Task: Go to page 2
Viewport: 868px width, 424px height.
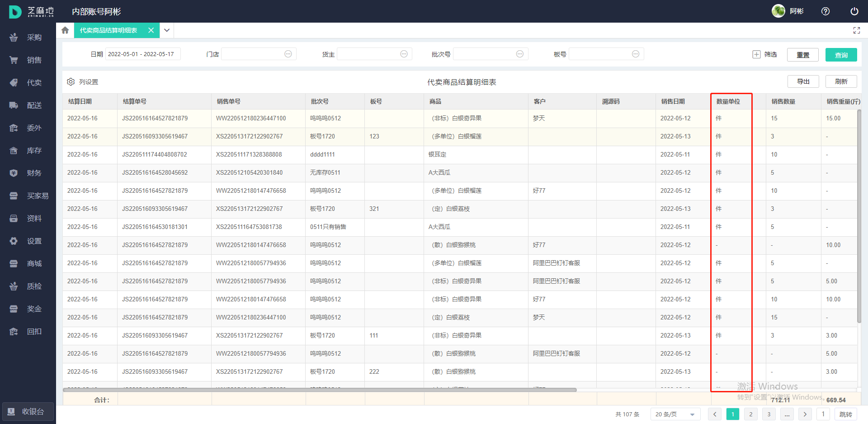Action: click(751, 414)
